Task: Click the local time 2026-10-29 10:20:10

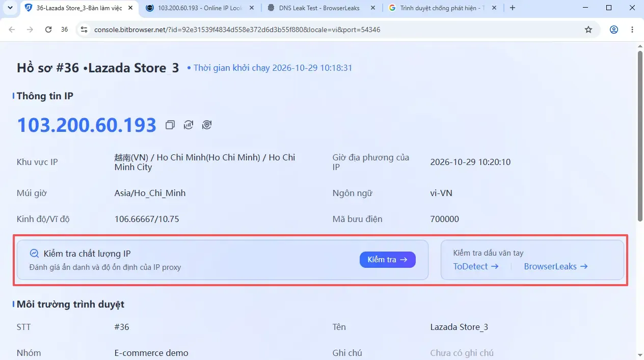Action: pyautogui.click(x=470, y=162)
